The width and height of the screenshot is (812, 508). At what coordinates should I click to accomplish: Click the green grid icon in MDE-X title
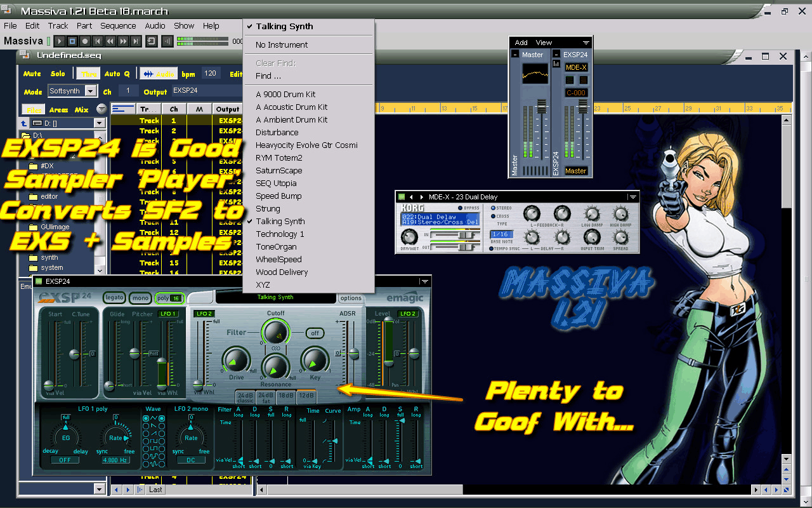(x=402, y=197)
